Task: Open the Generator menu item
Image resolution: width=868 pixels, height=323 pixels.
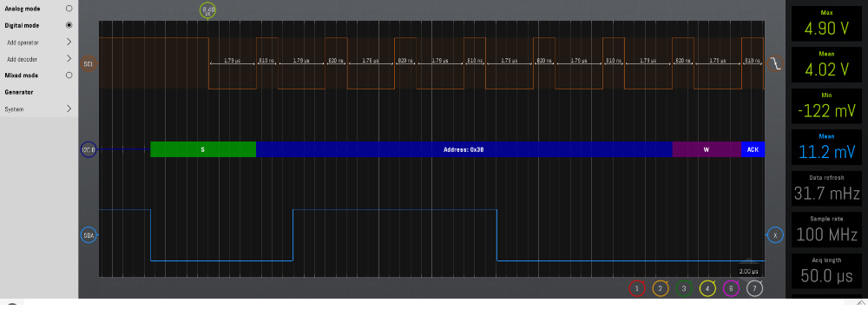Action: [19, 92]
